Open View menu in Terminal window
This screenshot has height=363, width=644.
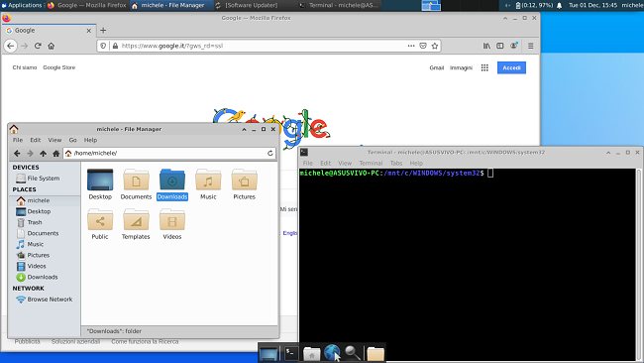click(345, 164)
